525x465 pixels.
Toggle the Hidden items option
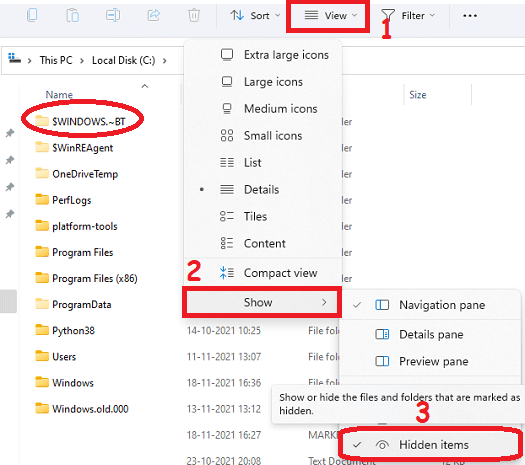coord(431,445)
